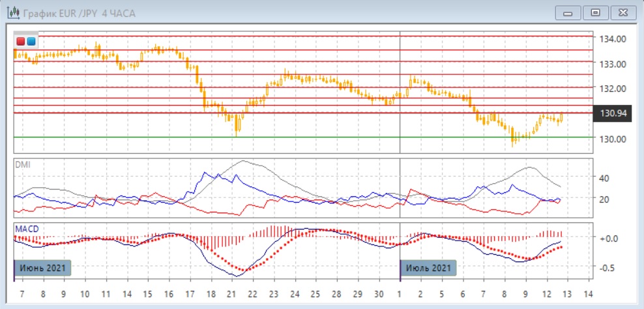The height and width of the screenshot is (309, 644).
Task: Click the blue square button on chart
Action: (31, 42)
